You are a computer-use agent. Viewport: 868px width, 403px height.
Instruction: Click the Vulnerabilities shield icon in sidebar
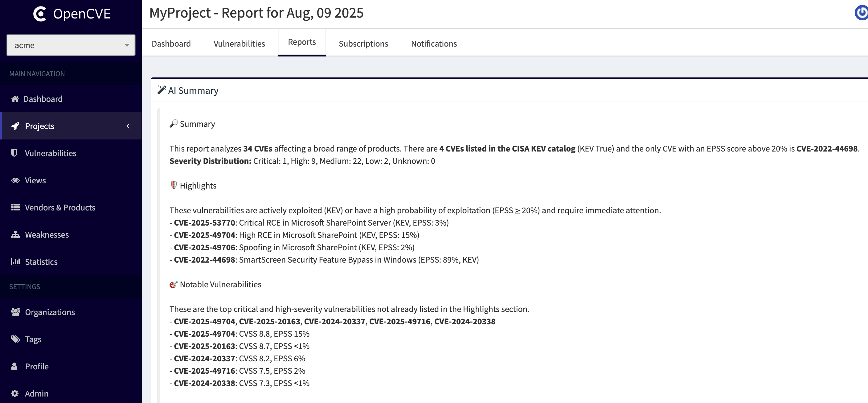[14, 153]
